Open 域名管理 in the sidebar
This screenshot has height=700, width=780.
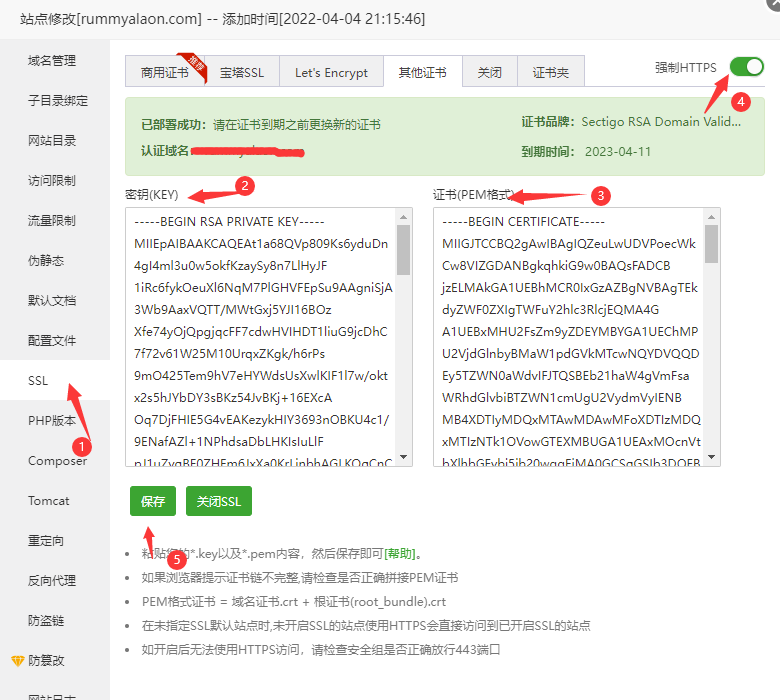click(x=52, y=61)
